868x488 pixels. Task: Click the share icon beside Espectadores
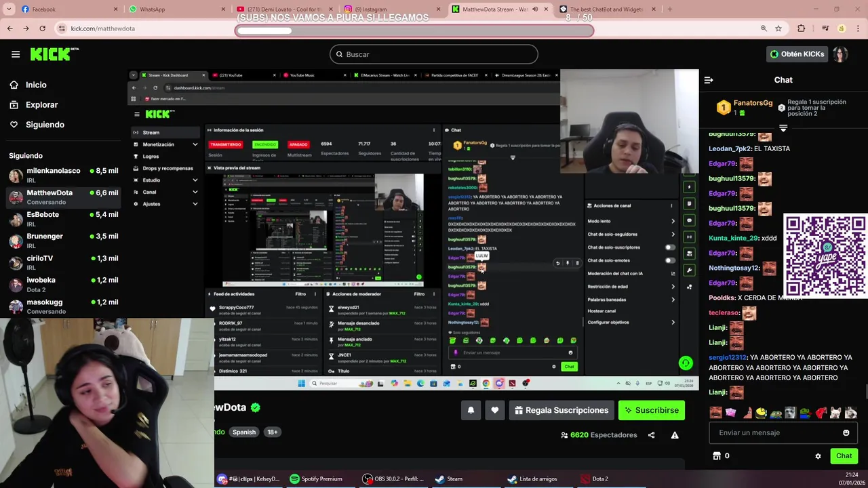652,435
